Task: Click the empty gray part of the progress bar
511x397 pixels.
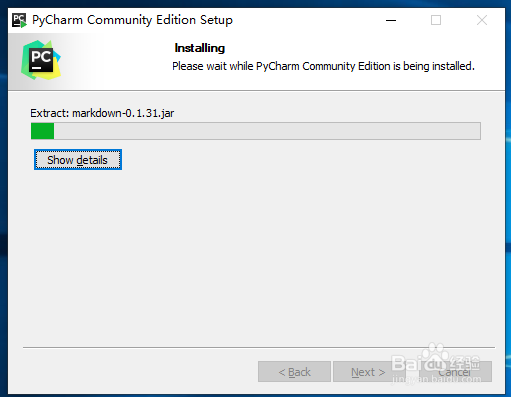Action: coord(267,131)
